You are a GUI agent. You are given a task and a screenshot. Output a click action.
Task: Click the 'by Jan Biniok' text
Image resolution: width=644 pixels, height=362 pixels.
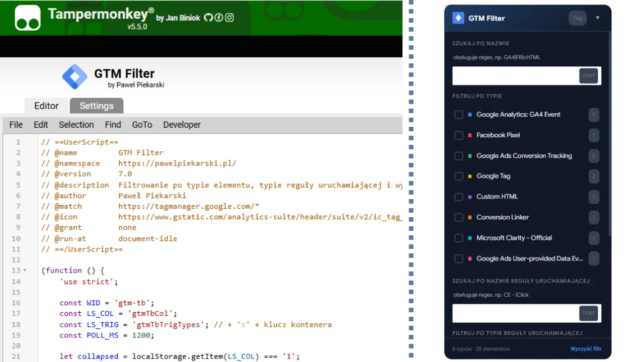pos(178,18)
